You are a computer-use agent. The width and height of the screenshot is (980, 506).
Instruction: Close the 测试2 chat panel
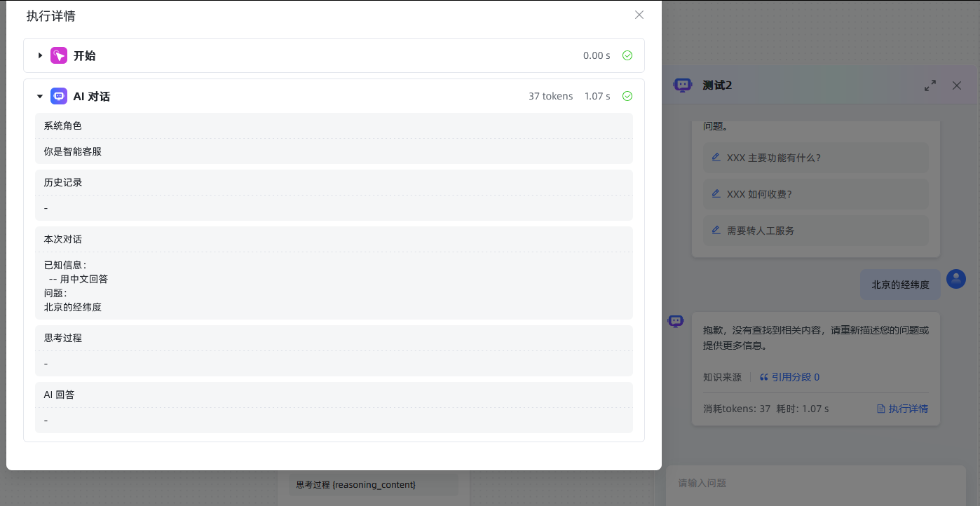pyautogui.click(x=957, y=86)
